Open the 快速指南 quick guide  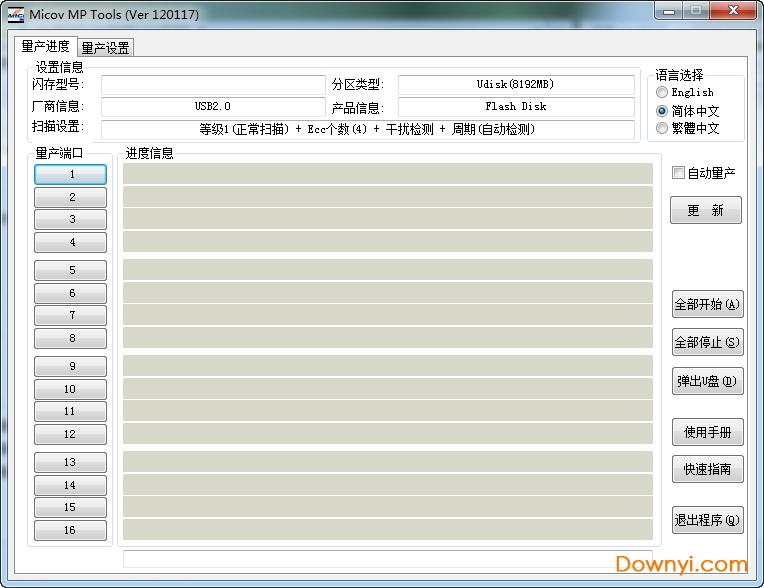point(707,469)
